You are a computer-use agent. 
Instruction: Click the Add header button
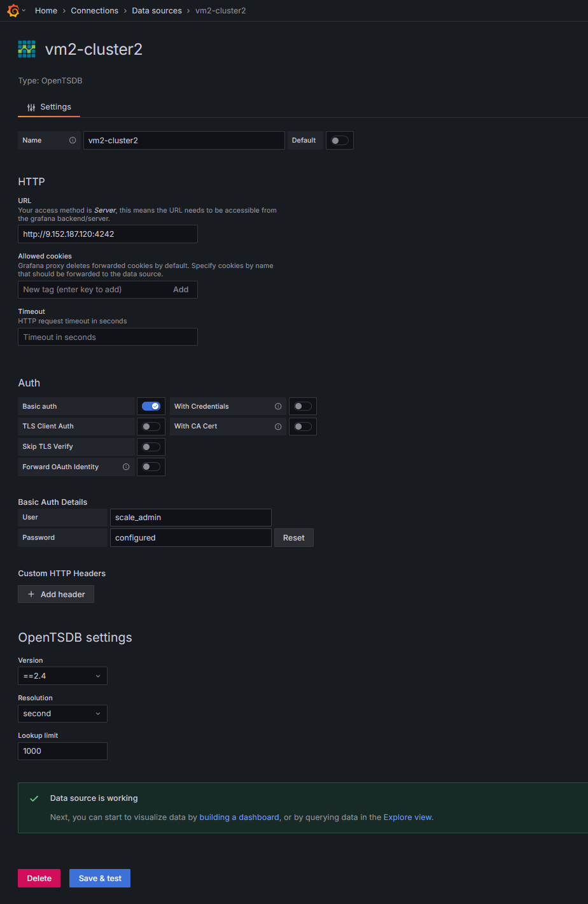point(56,594)
